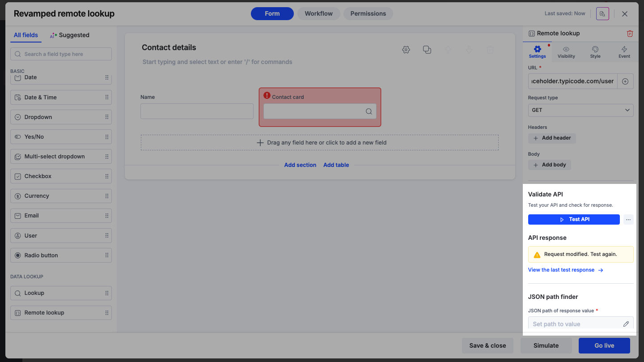
Task: Click the JSON path Set path to value field
Action: click(x=580, y=324)
